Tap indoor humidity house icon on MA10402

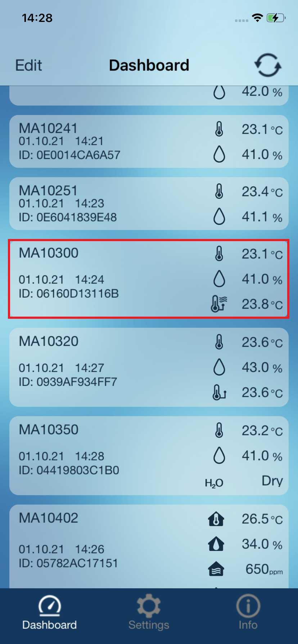(x=216, y=544)
